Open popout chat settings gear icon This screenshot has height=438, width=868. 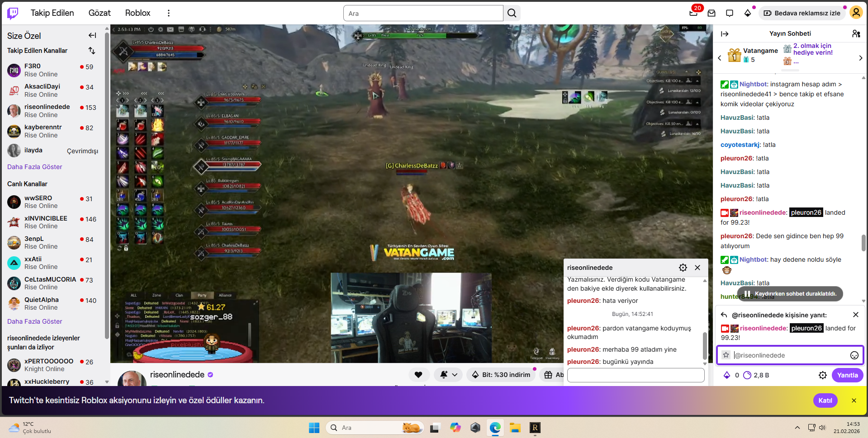pyautogui.click(x=683, y=268)
